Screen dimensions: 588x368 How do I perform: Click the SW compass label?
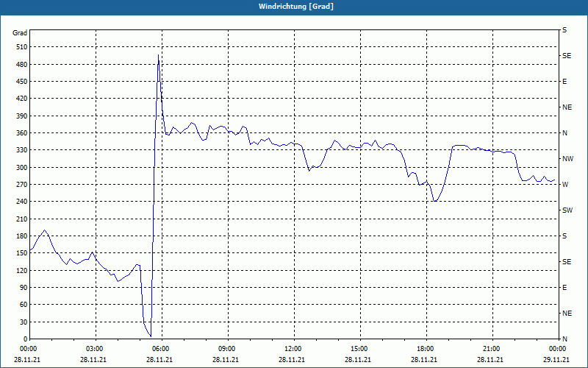567,210
